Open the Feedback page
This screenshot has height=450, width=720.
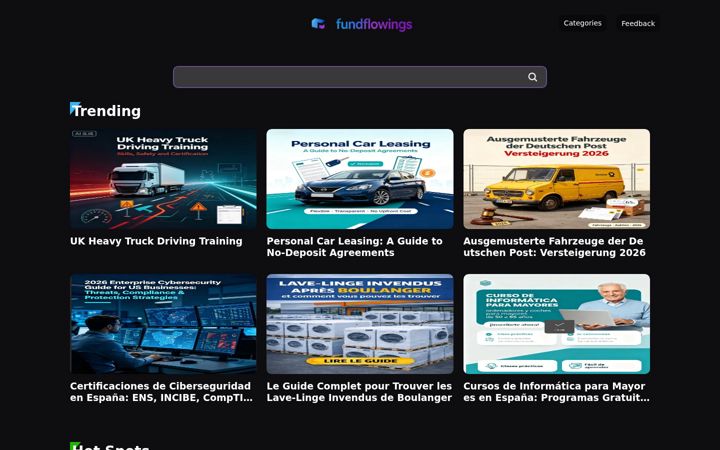click(x=638, y=23)
